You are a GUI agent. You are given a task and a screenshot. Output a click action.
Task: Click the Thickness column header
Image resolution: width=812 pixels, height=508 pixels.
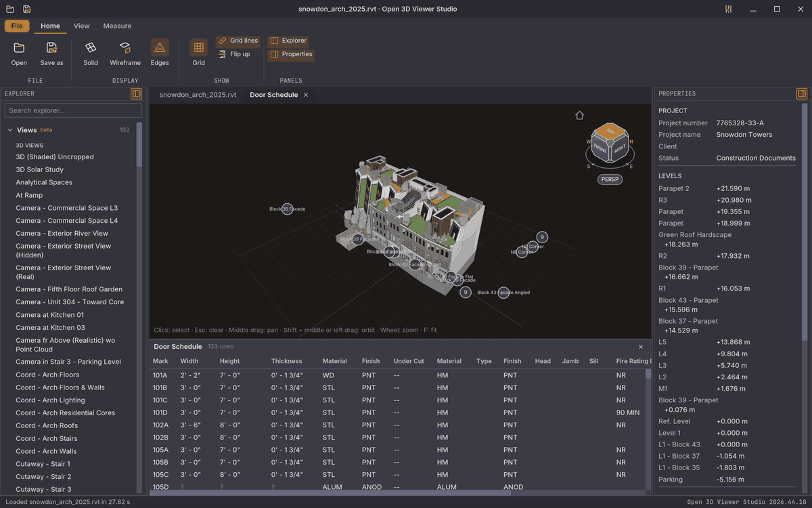(x=287, y=361)
